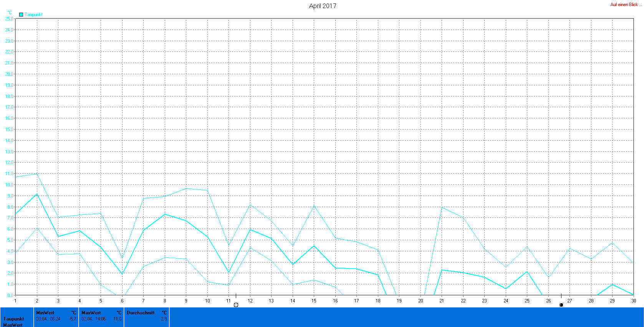Click the day 27 label on the x-axis

tap(570, 301)
